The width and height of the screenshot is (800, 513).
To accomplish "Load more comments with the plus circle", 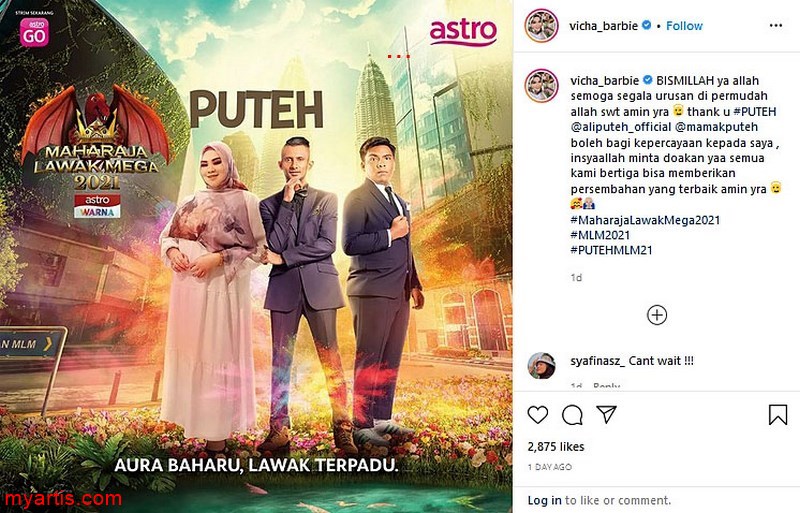I will tap(657, 315).
